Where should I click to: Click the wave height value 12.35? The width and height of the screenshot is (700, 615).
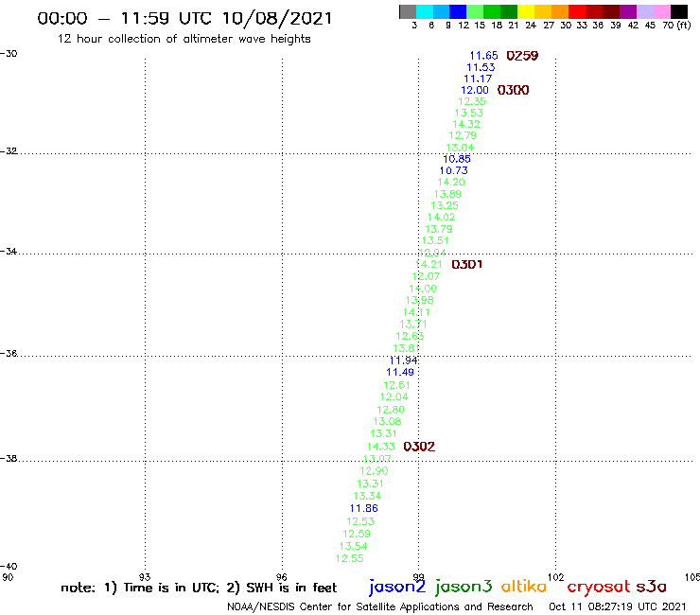[x=471, y=101]
